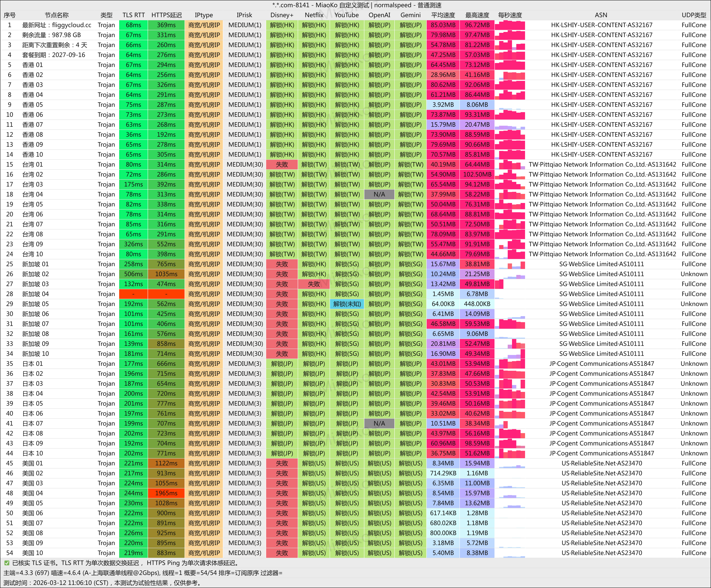
Task: Click the 节点名称 column header
Action: [x=56, y=15]
